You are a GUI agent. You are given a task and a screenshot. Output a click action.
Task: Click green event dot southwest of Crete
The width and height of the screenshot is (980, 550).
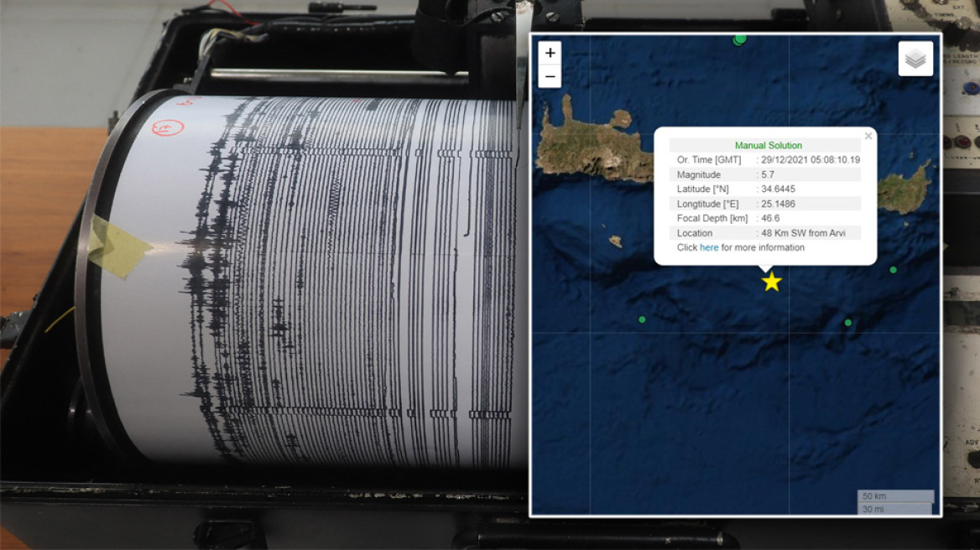[x=642, y=319]
